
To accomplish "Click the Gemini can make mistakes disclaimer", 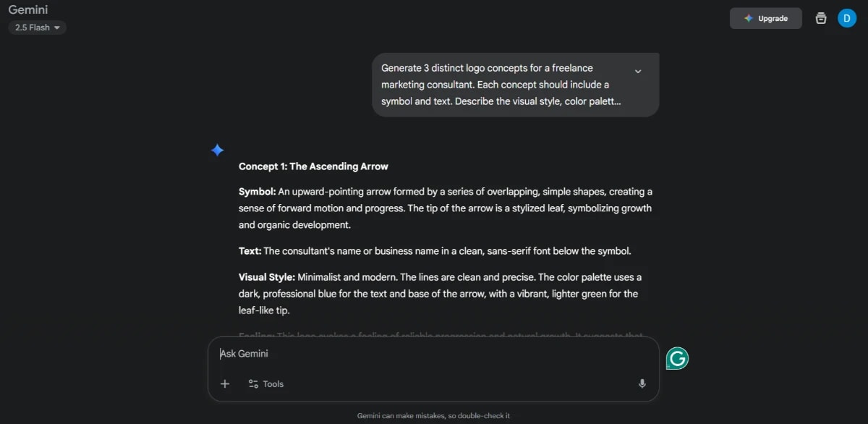I will coord(433,416).
